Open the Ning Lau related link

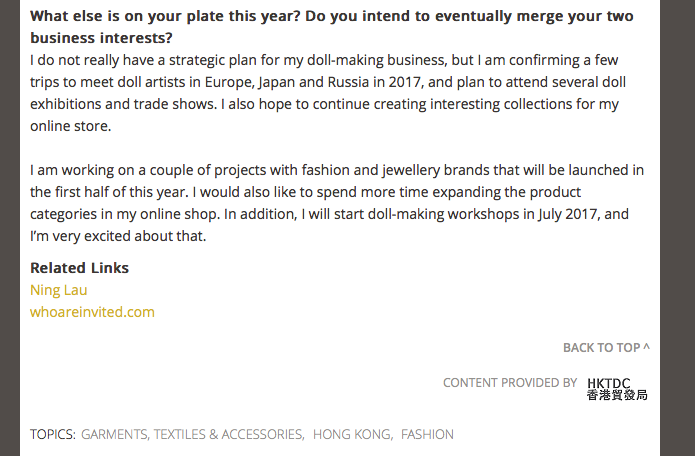click(59, 290)
